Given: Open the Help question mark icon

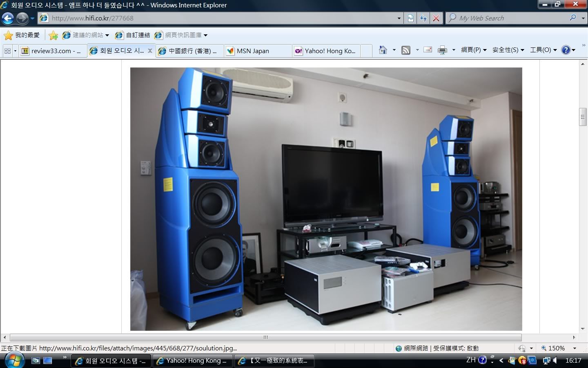Looking at the screenshot, I should (566, 50).
